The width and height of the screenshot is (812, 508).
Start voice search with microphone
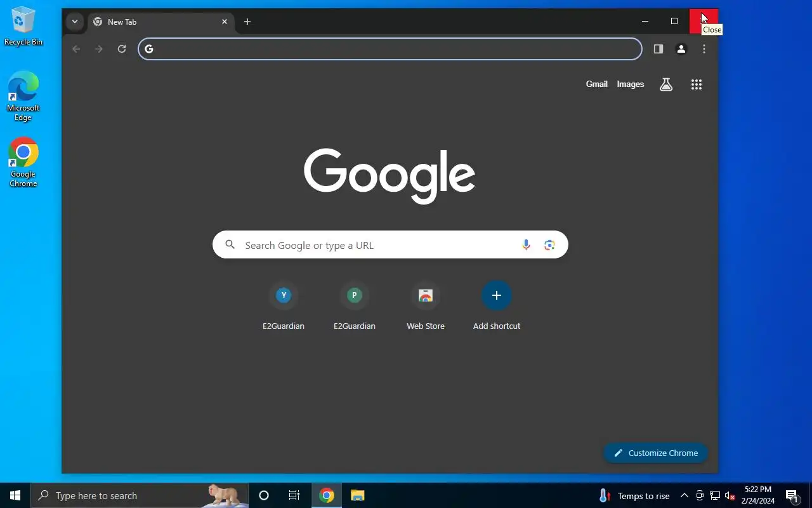pos(526,245)
